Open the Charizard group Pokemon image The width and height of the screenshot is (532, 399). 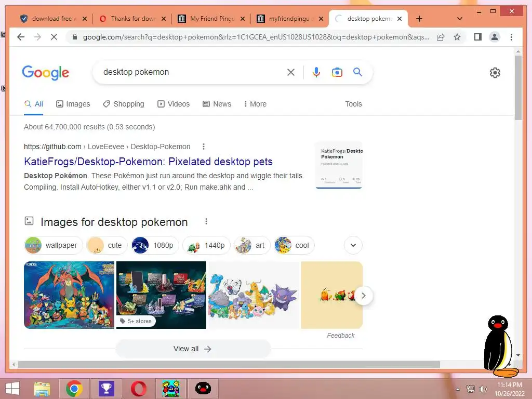tap(69, 295)
